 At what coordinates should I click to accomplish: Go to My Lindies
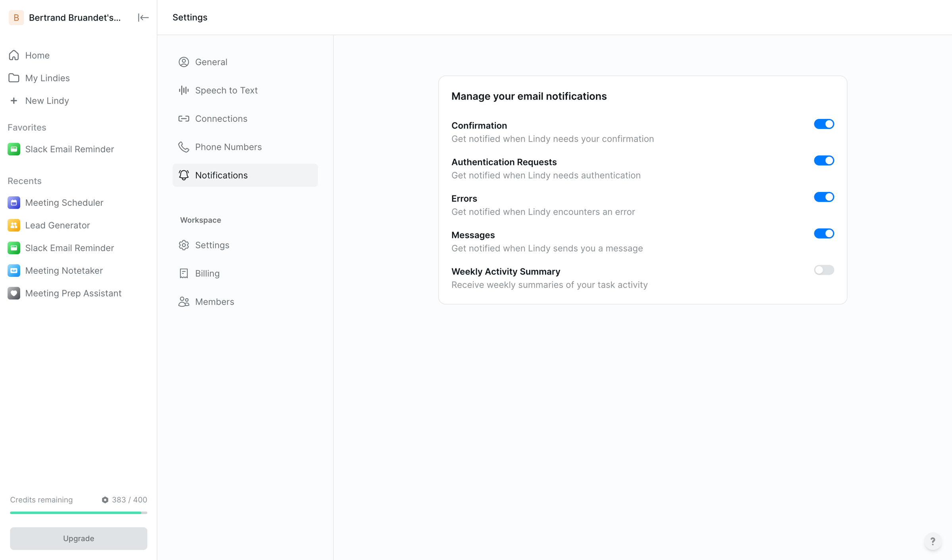pos(47,78)
